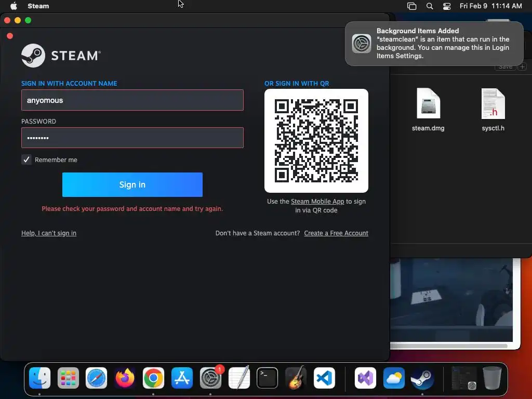Screen dimensions: 532x399
Task: Open Control Center in menu bar
Action: [x=447, y=6]
